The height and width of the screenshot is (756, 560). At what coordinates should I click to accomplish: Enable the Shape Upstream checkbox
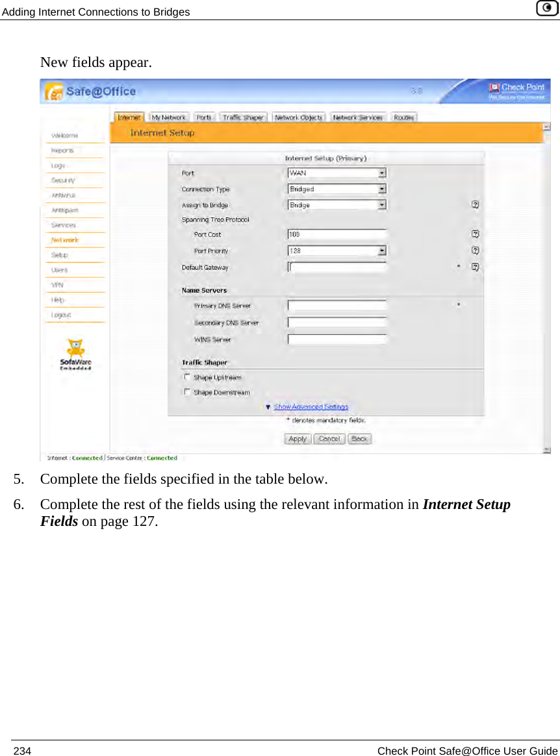click(x=187, y=376)
